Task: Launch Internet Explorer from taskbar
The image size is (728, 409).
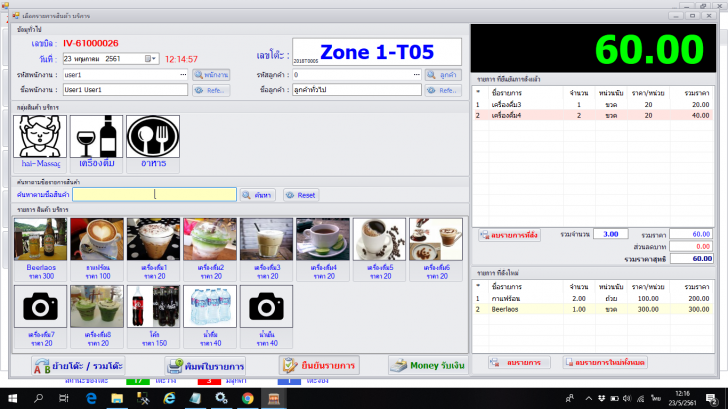Action: click(169, 398)
